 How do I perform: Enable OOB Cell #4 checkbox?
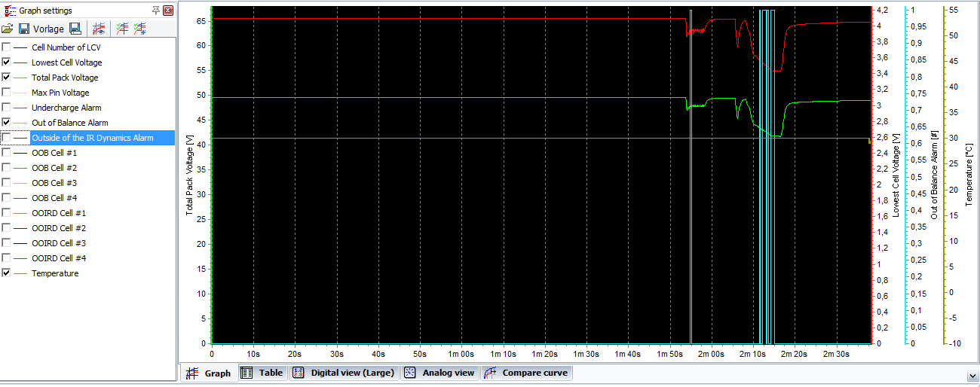tap(6, 198)
